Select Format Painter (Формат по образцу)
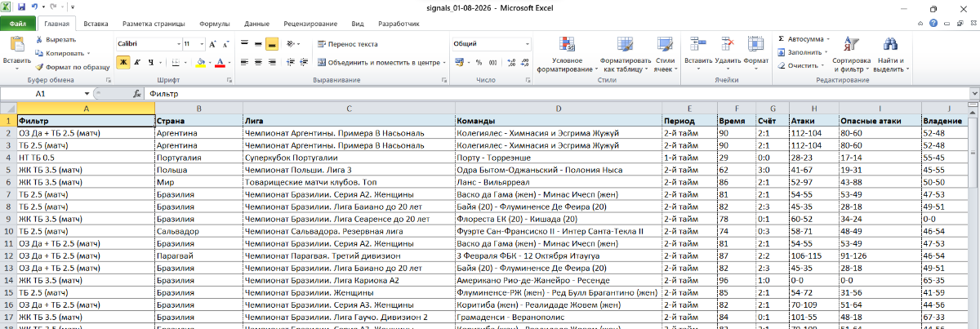 [72, 67]
